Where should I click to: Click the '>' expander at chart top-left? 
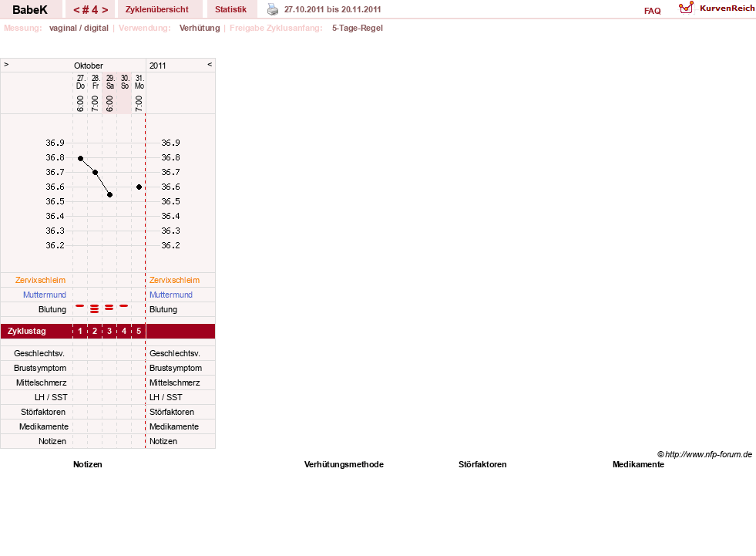tap(6, 64)
